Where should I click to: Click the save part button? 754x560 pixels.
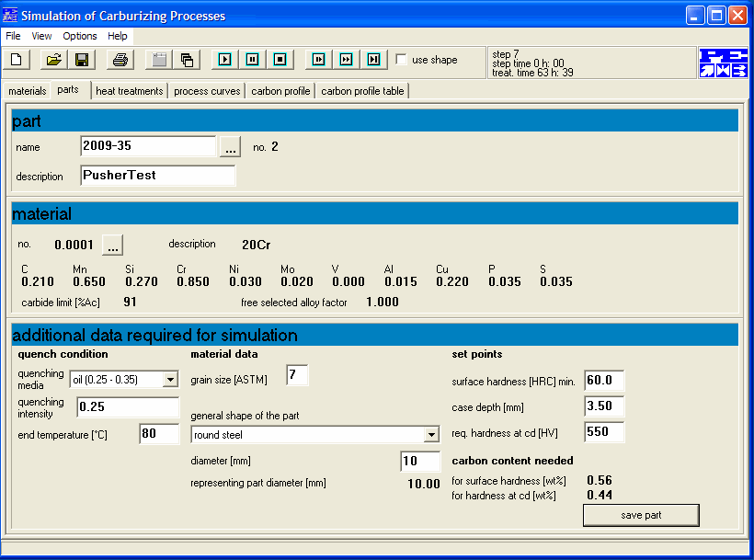(x=641, y=515)
